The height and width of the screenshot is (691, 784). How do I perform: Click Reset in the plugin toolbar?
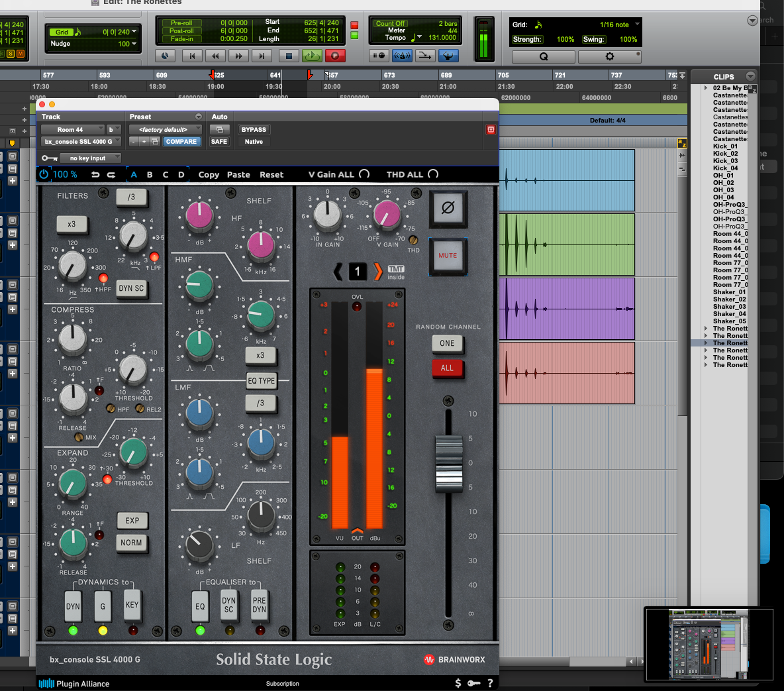pos(271,175)
